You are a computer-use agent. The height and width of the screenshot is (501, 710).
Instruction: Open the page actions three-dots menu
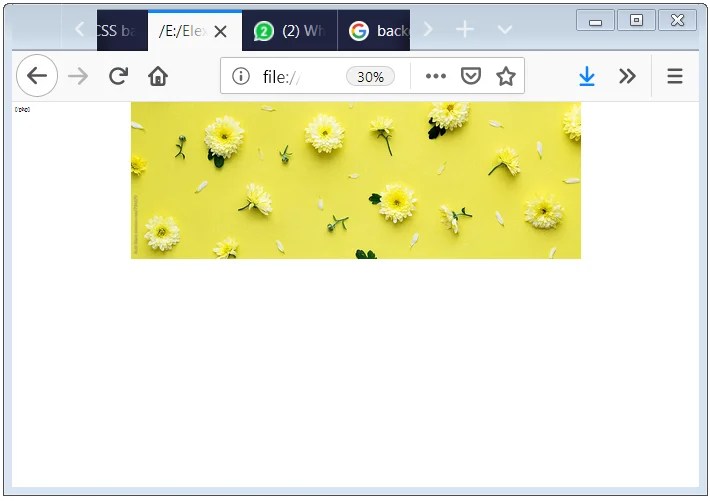pos(436,76)
